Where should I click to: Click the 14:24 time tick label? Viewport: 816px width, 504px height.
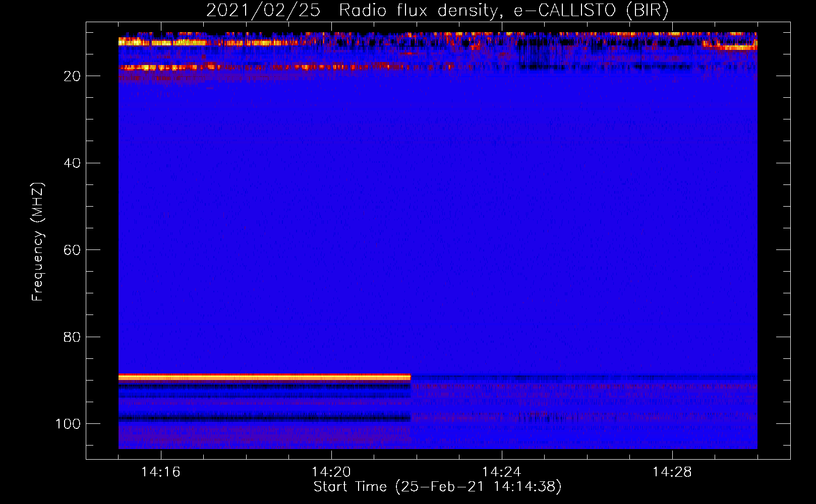[x=501, y=472]
